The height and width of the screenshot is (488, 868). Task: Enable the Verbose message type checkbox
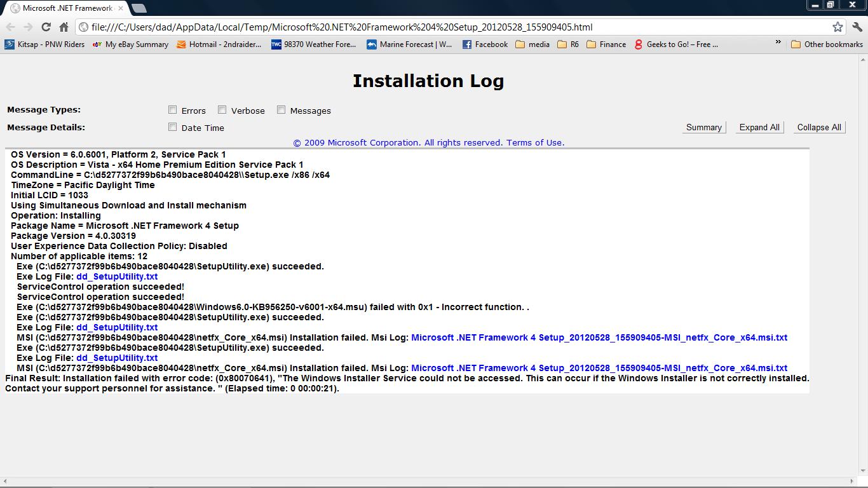pyautogui.click(x=222, y=110)
